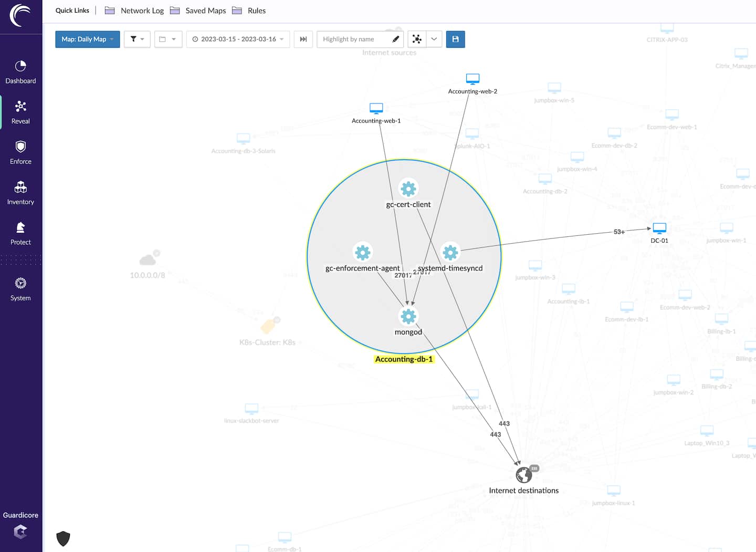Screen dimensions: 756x552
Task: Go to Inventory in the sidebar
Action: coord(20,193)
